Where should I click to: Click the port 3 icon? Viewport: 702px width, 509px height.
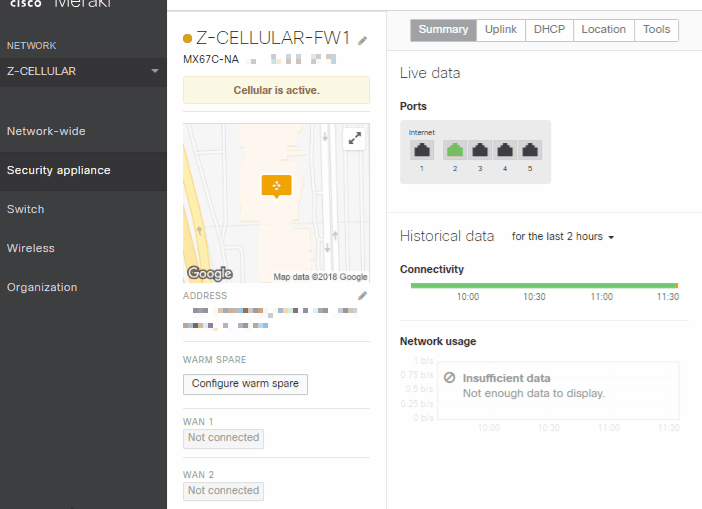tap(480, 150)
